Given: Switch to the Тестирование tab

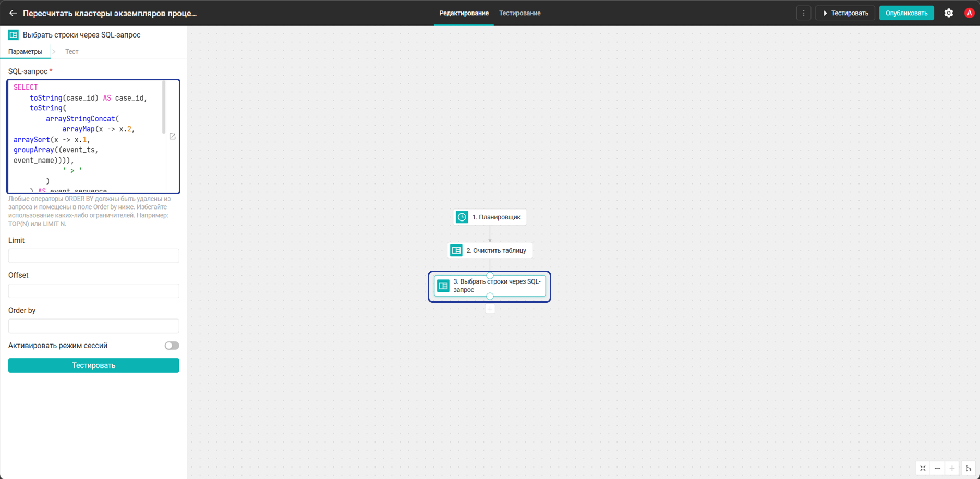Looking at the screenshot, I should point(519,13).
